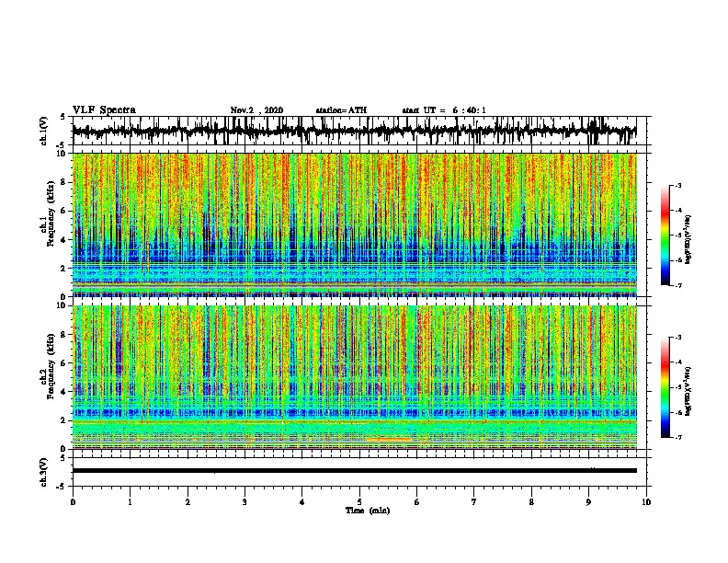Viewport: 728px width, 563px height.
Task: Click the ch.2 'Frequency (kHz)' axis label
Action: coord(51,366)
